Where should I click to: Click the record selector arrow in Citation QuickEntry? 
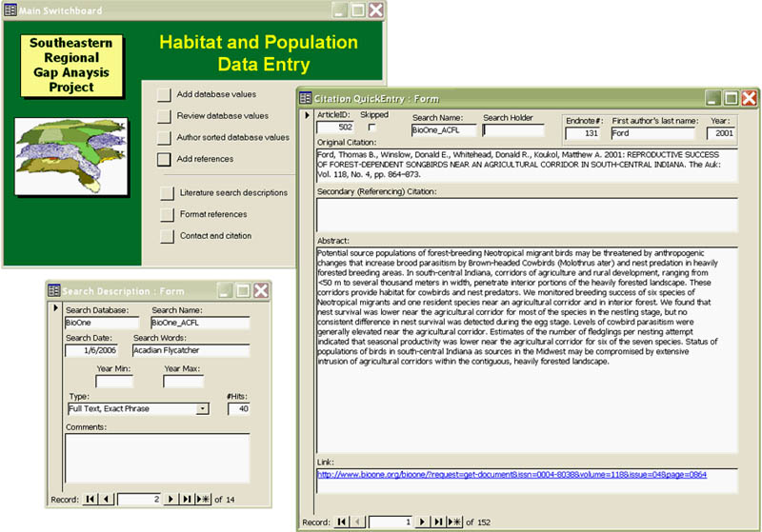pos(307,115)
